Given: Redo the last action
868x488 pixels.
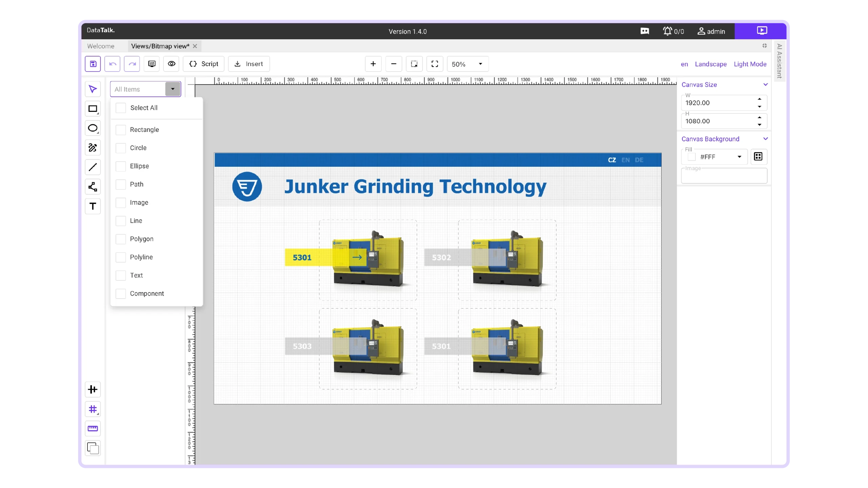Looking at the screenshot, I should pyautogui.click(x=132, y=64).
